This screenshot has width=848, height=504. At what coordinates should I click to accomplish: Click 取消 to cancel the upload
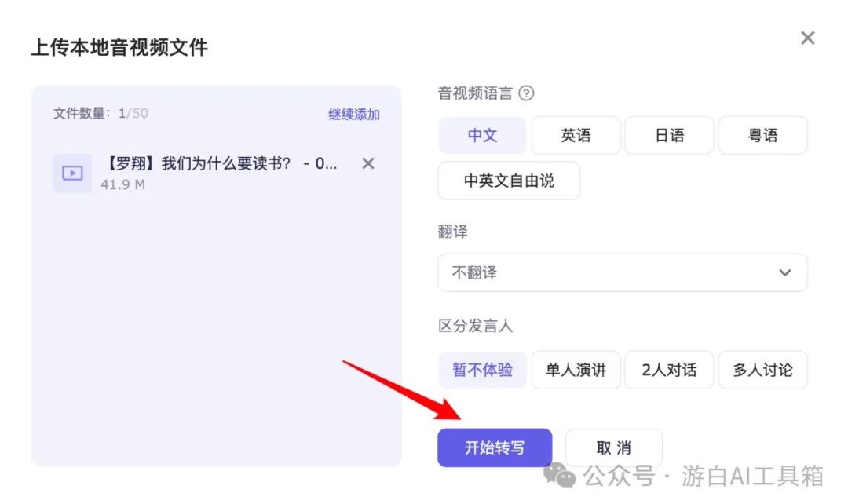pos(613,447)
